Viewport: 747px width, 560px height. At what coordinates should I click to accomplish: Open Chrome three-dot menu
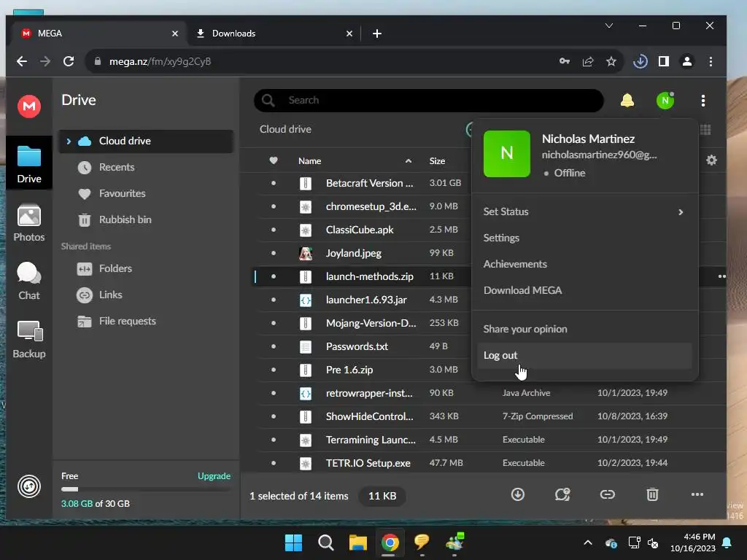click(x=711, y=61)
